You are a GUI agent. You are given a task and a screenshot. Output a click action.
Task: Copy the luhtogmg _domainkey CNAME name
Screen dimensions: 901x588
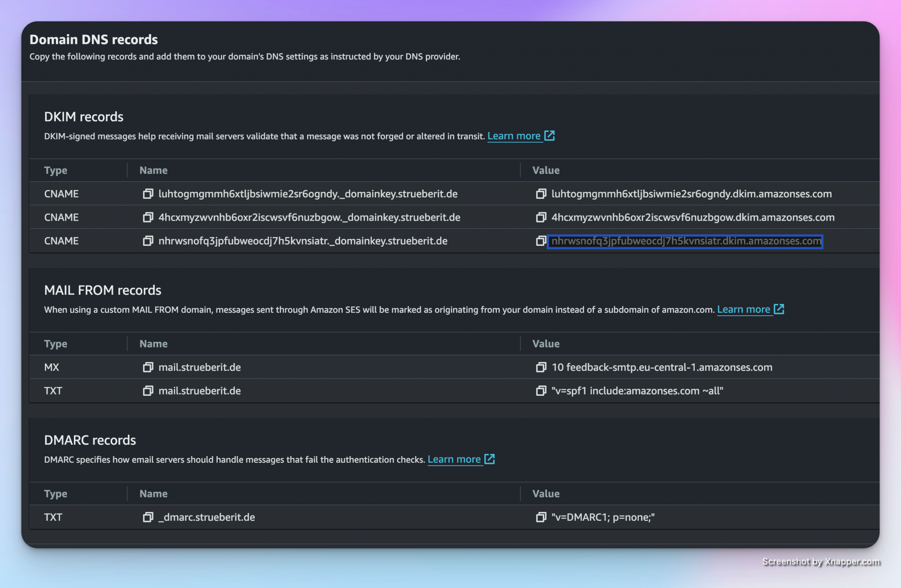[x=148, y=194]
